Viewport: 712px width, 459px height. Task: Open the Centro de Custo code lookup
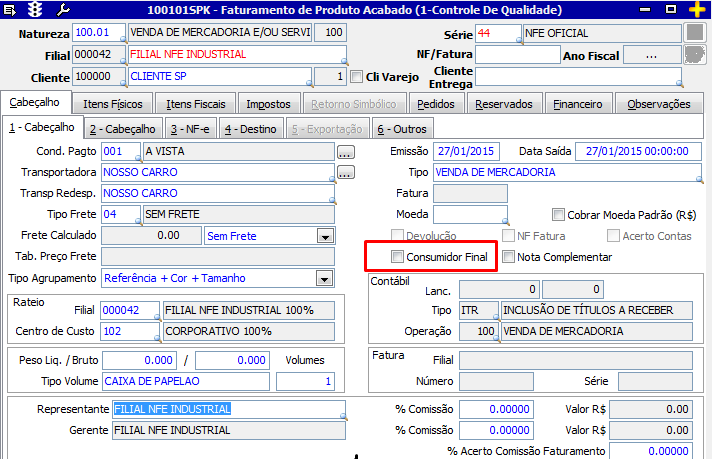tap(157, 338)
